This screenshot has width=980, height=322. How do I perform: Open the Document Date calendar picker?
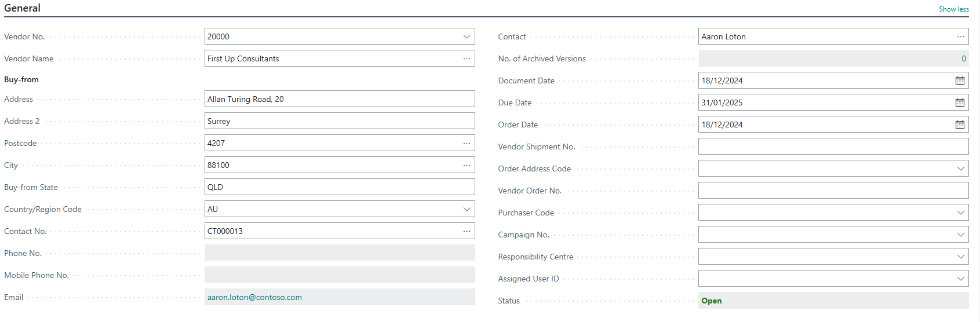[x=960, y=80]
